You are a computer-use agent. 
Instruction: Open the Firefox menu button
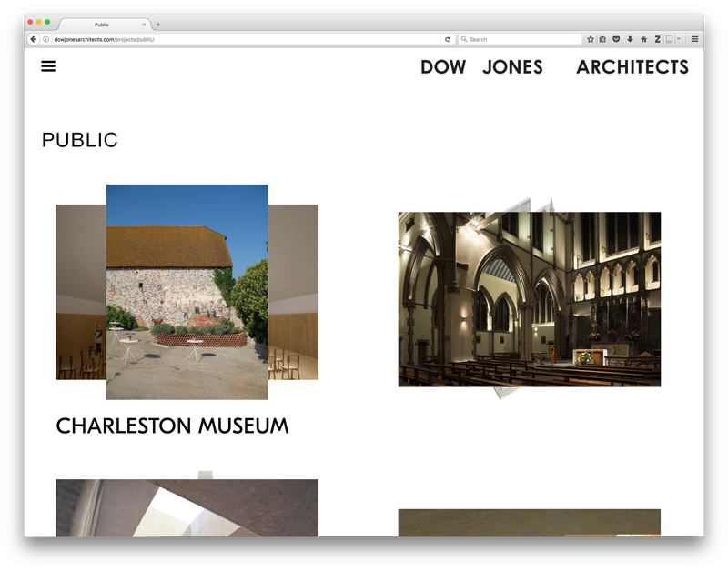click(694, 39)
